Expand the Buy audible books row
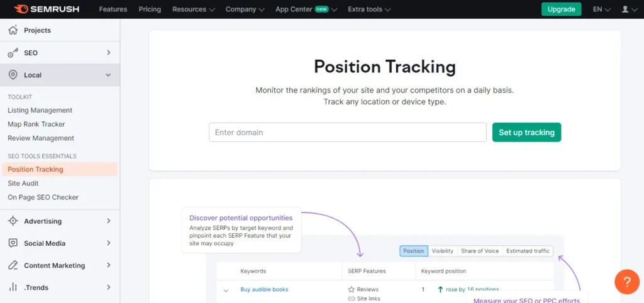Screen dimensions: 644x303 click(226, 290)
